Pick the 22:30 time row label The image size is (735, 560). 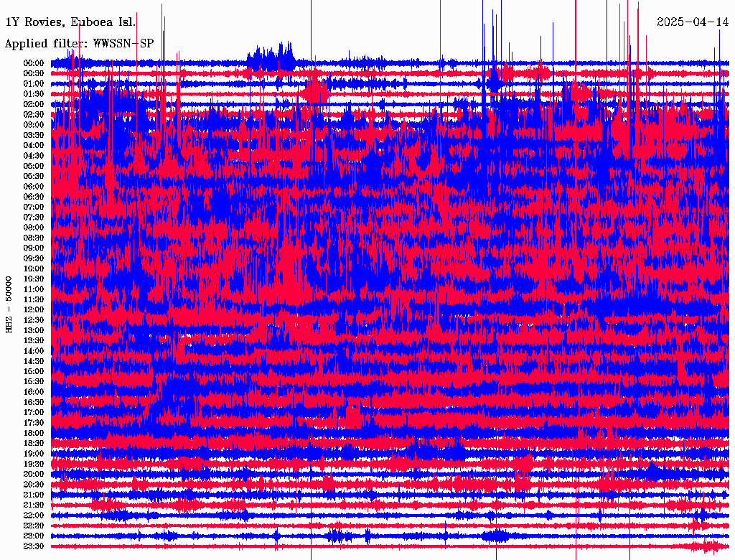click(34, 526)
